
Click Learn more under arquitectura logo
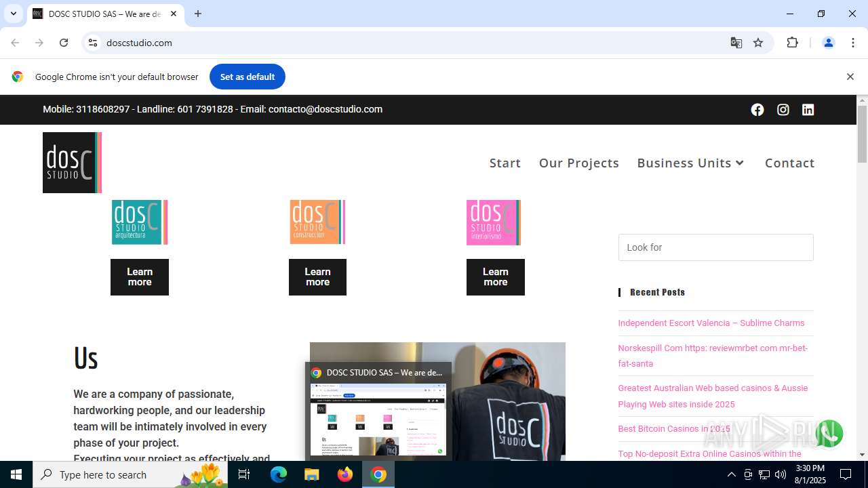(140, 277)
